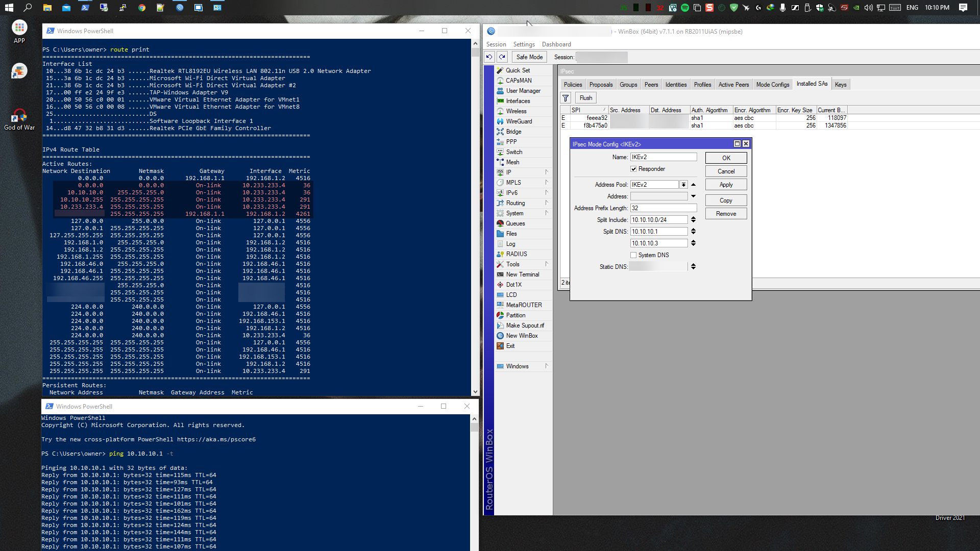Toggle the Safe Mode button

(529, 57)
